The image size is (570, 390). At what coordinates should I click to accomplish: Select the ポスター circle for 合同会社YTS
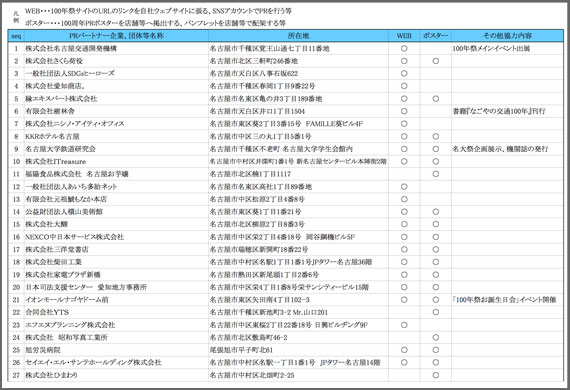(x=435, y=312)
